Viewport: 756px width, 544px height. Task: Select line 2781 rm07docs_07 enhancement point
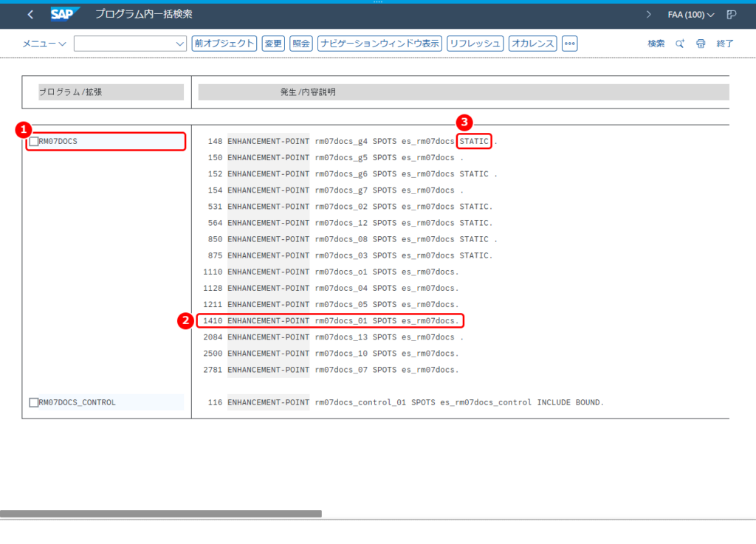click(x=331, y=370)
